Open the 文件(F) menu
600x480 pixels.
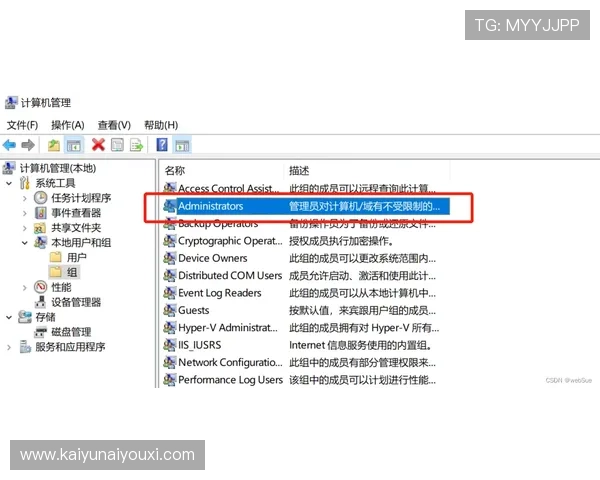point(22,125)
